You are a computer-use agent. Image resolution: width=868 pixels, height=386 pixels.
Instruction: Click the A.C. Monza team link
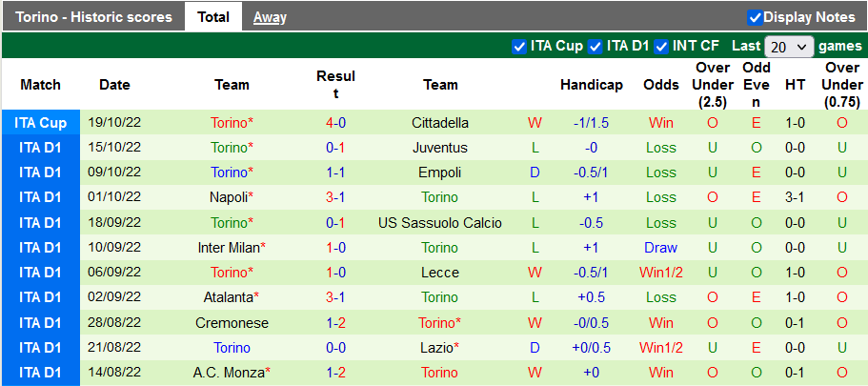coord(228,373)
